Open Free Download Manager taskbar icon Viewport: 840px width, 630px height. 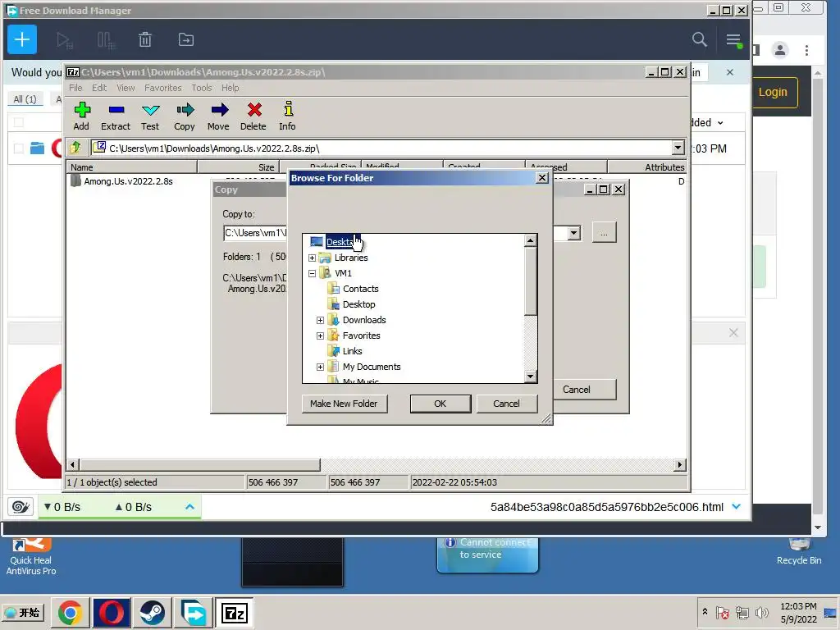(x=193, y=613)
